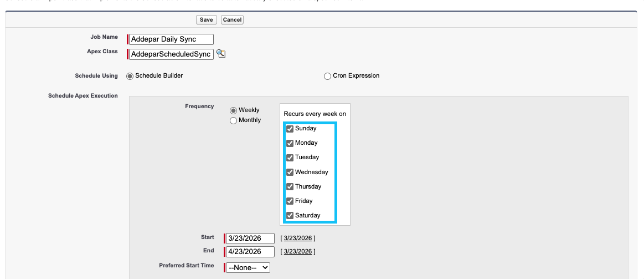Click the Start date input field

(x=250, y=239)
